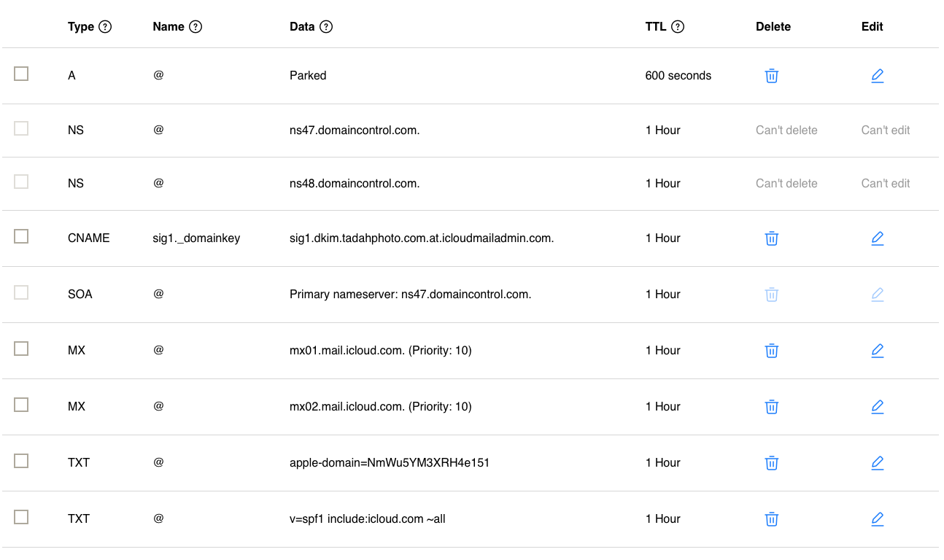Image resolution: width=944 pixels, height=560 pixels.
Task: Delete the A record with Parked data
Action: [x=771, y=76]
